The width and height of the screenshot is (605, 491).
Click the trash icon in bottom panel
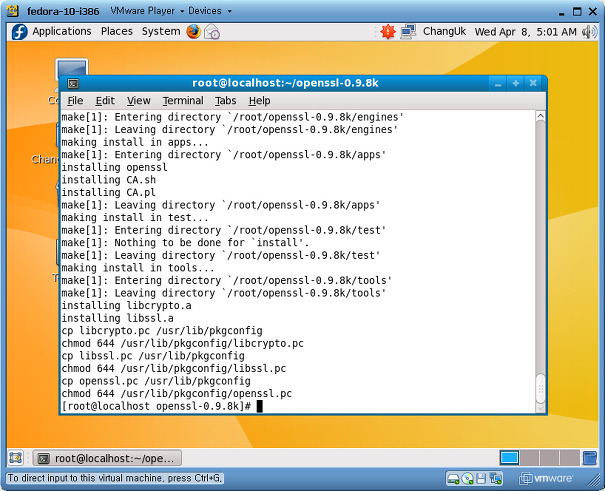[590, 458]
